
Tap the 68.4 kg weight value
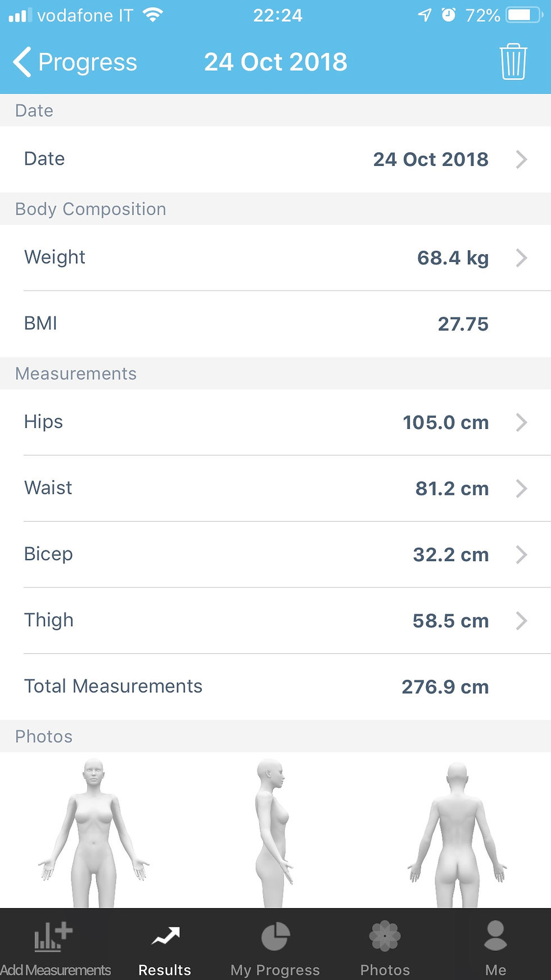[x=453, y=258]
